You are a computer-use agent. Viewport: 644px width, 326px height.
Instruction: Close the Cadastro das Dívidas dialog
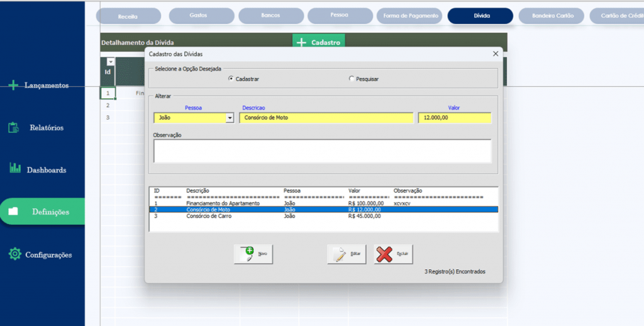(496, 54)
